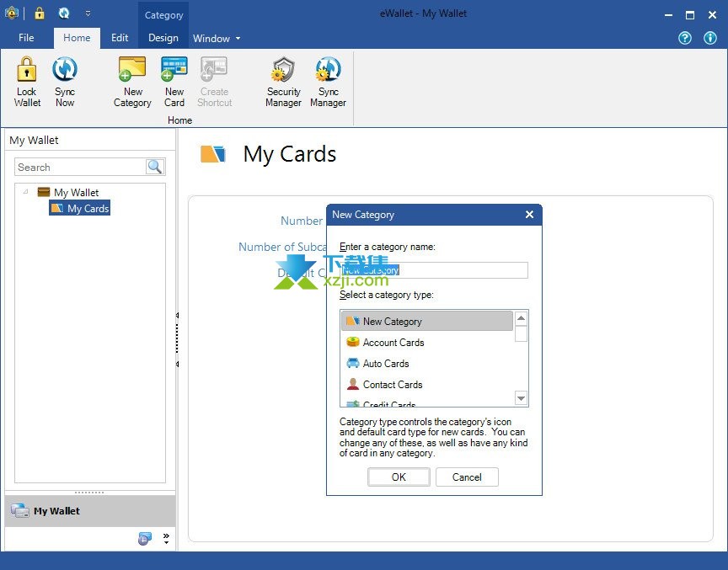Click the About info icon

[710, 38]
